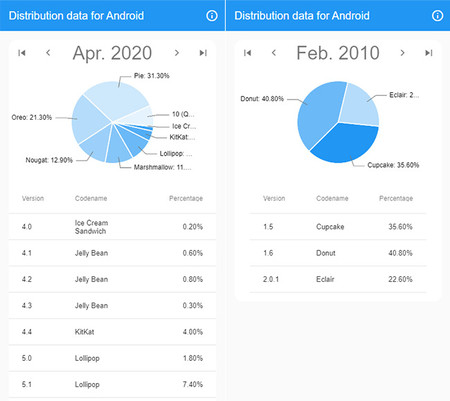This screenshot has height=401, width=450.
Task: Select the Eclair 2.0.1 table row
Action: 338,279
